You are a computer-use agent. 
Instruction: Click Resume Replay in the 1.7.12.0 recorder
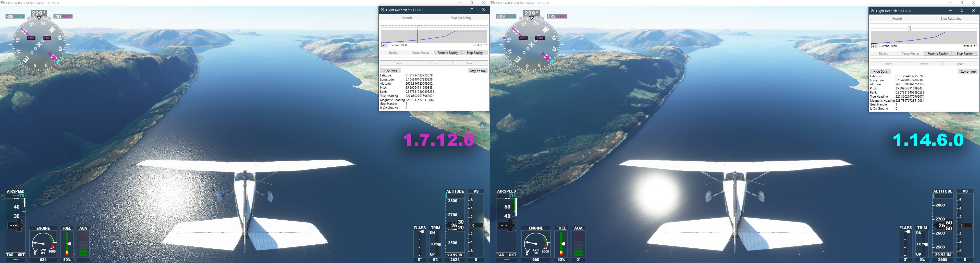(x=447, y=53)
